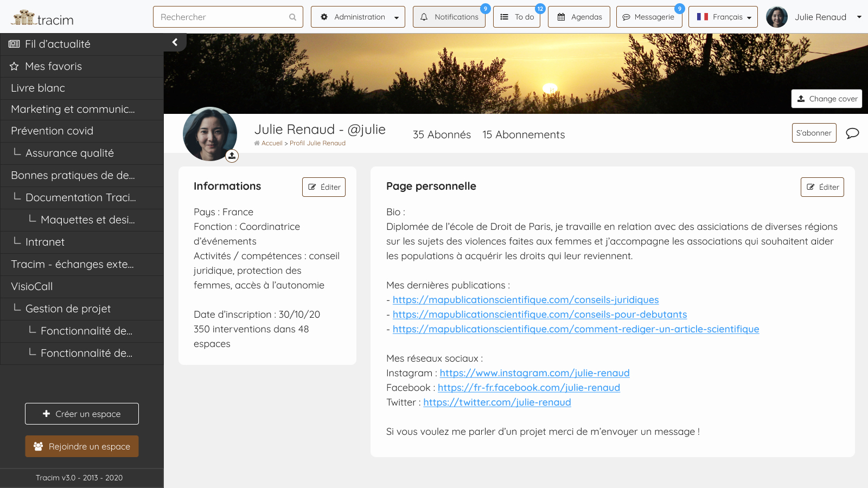Open the Livre blanc space
The width and height of the screenshot is (868, 488).
coord(82,88)
